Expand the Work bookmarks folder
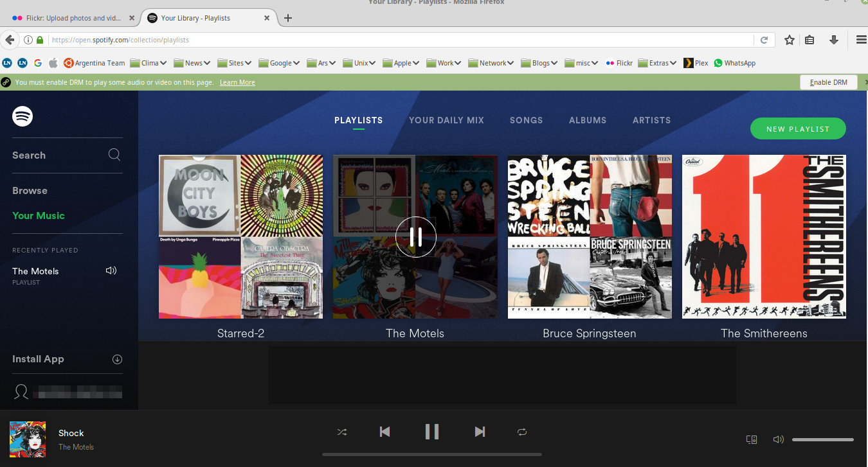The width and height of the screenshot is (868, 467). pos(444,63)
